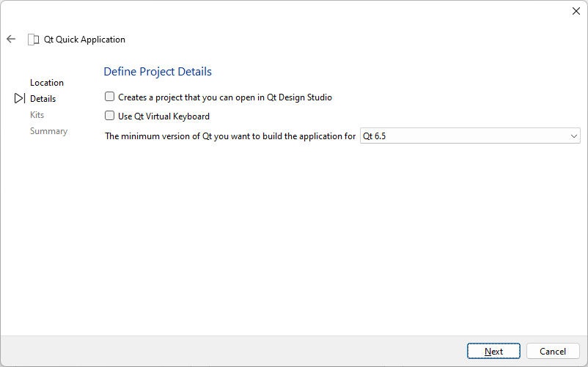Image resolution: width=588 pixels, height=367 pixels.
Task: Click the 'Creates a project' Design Studio label
Action: pos(225,97)
